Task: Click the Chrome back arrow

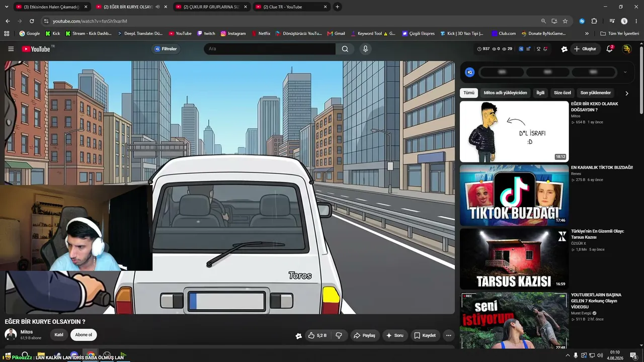Action: [8, 21]
